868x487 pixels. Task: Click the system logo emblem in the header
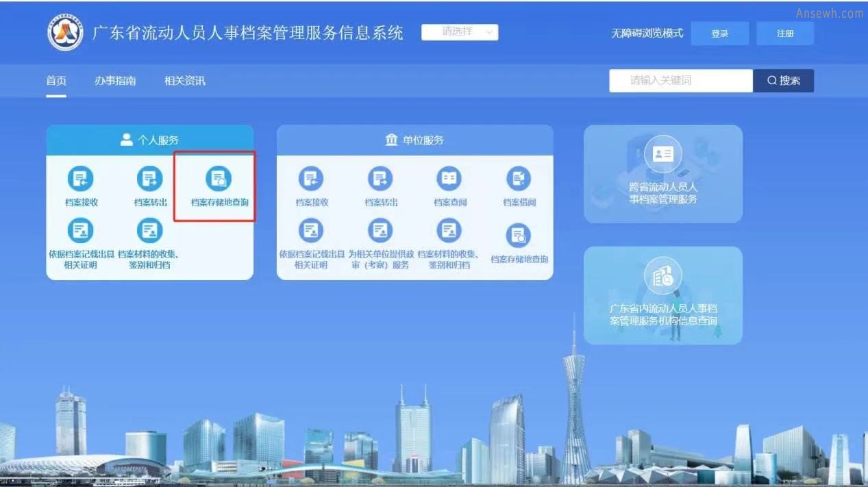66,32
